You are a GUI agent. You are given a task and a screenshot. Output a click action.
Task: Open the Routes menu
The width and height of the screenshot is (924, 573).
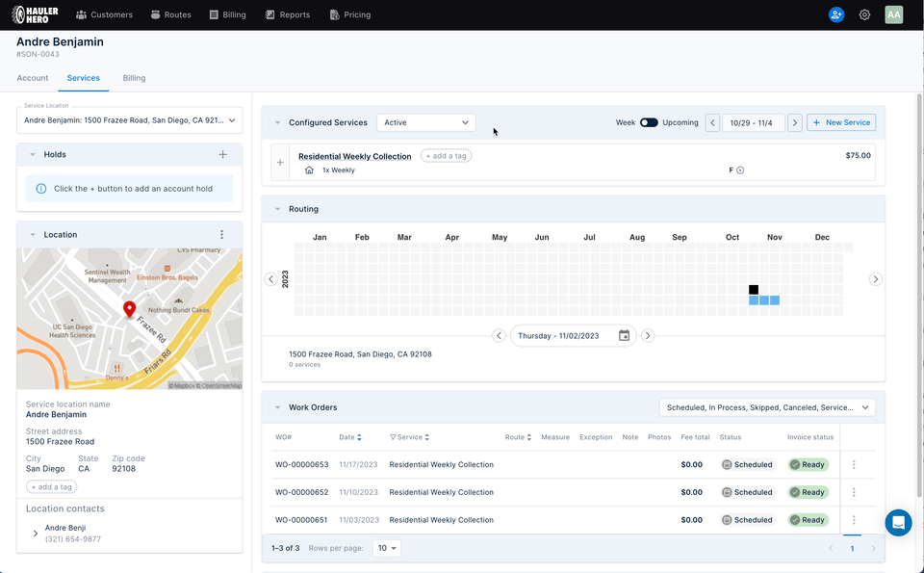[171, 14]
